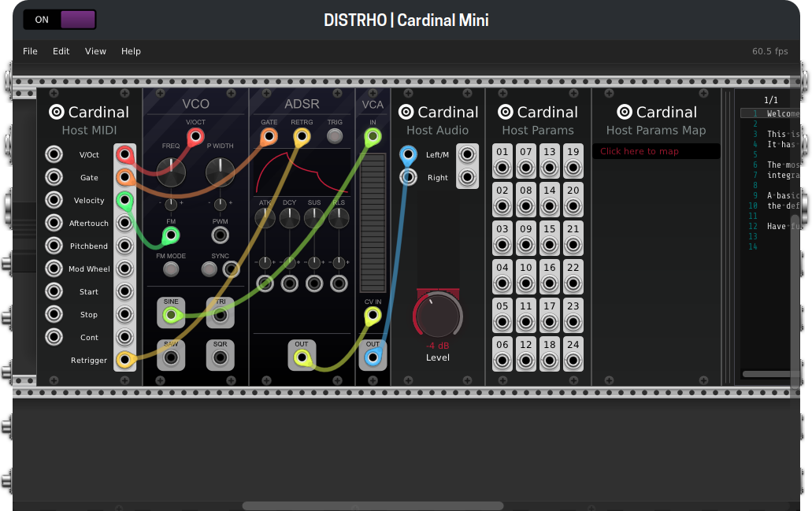
Task: Toggle the VCO FM MODE button
Action: (171, 269)
